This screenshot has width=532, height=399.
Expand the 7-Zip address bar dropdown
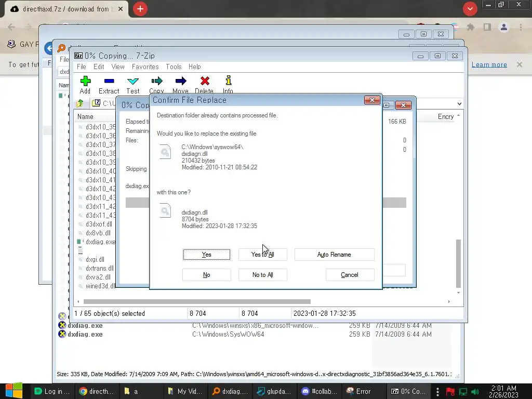click(x=459, y=104)
